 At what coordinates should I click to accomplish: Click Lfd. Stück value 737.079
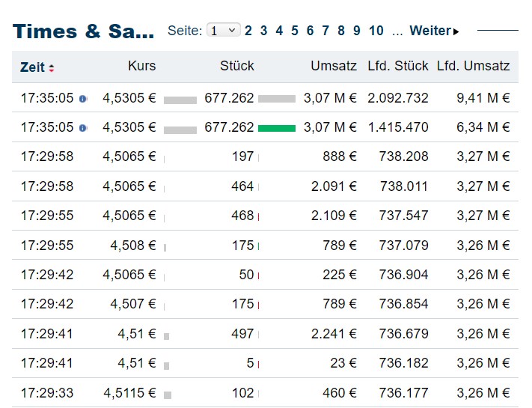click(x=404, y=246)
